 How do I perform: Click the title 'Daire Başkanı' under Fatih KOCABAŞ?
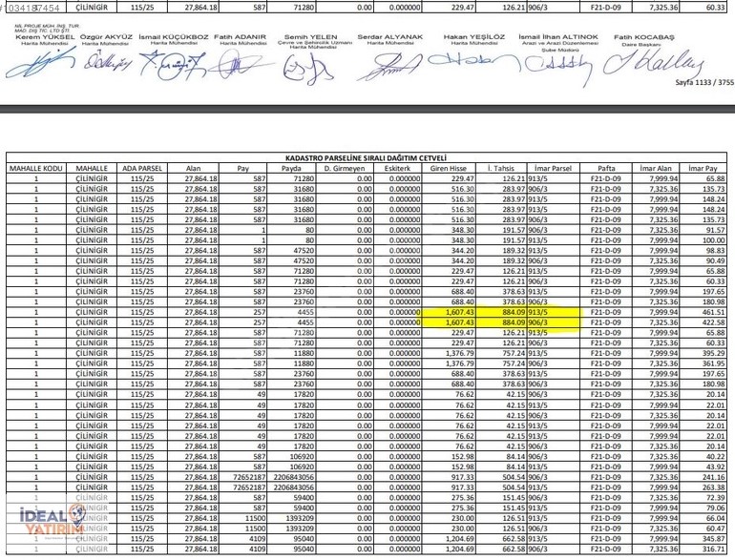pyautogui.click(x=640, y=45)
